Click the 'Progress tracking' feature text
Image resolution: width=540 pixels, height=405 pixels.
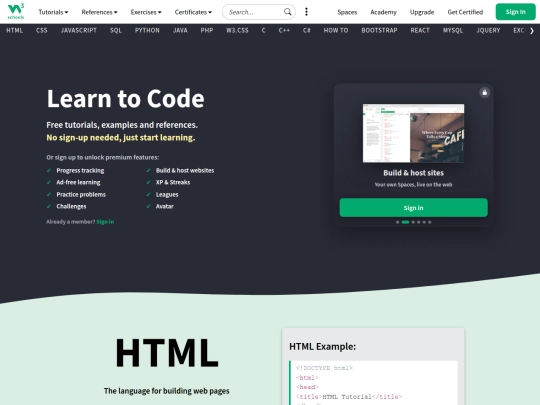[x=80, y=170]
